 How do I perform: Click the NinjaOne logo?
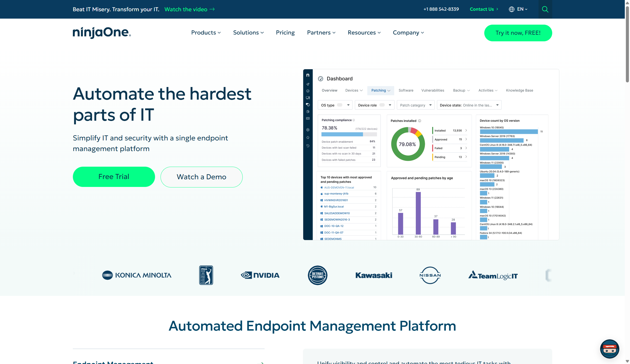pos(102,33)
